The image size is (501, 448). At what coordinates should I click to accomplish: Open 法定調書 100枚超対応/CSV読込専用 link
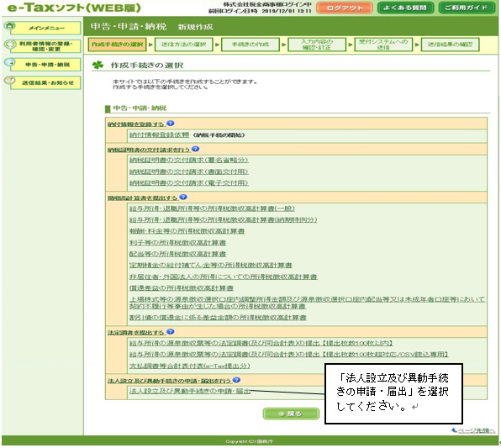tap(289, 355)
